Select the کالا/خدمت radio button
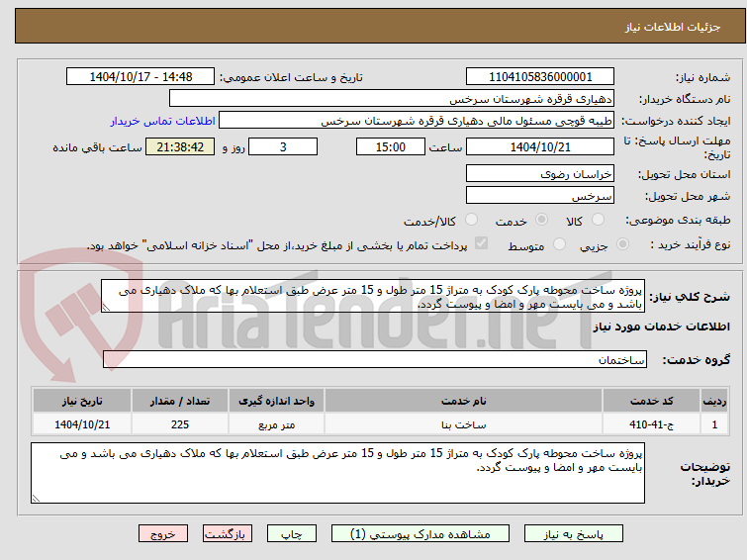 pyautogui.click(x=471, y=220)
